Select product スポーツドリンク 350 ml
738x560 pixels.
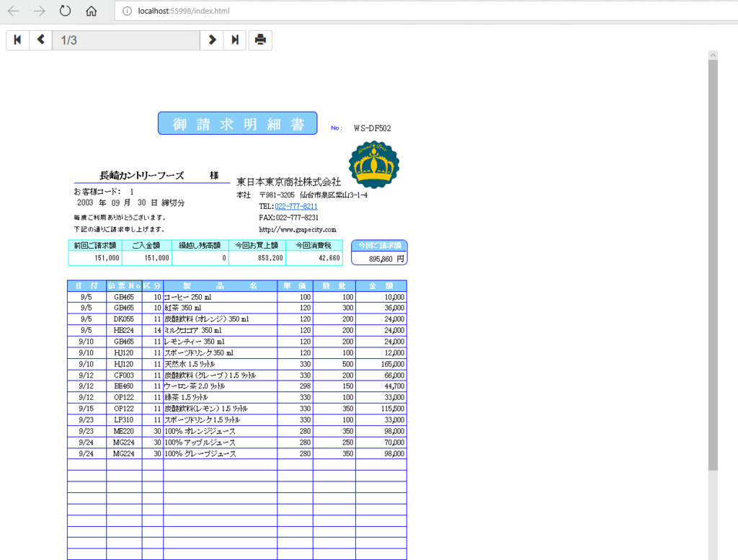coord(199,353)
